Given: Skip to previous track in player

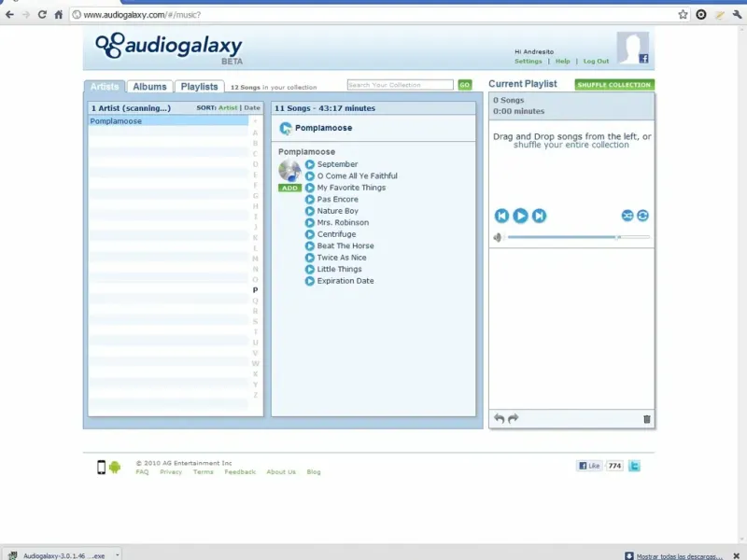Looking at the screenshot, I should [501, 216].
